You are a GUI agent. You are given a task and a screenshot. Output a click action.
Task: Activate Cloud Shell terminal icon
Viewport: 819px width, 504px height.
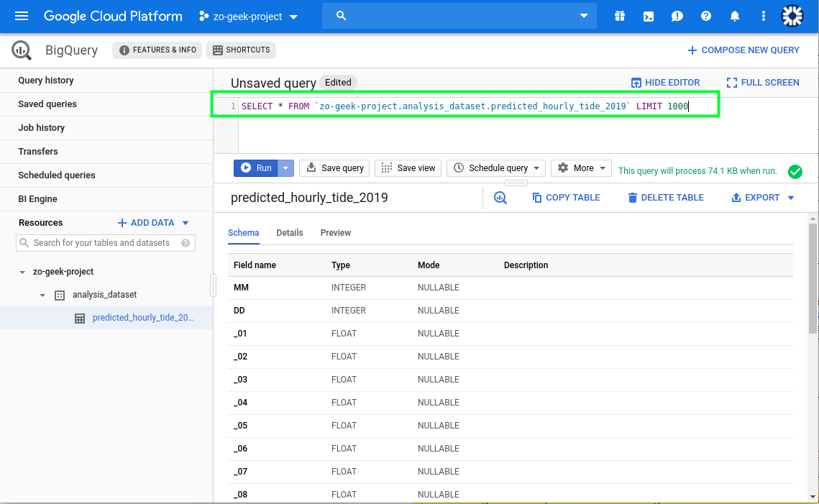tap(649, 16)
